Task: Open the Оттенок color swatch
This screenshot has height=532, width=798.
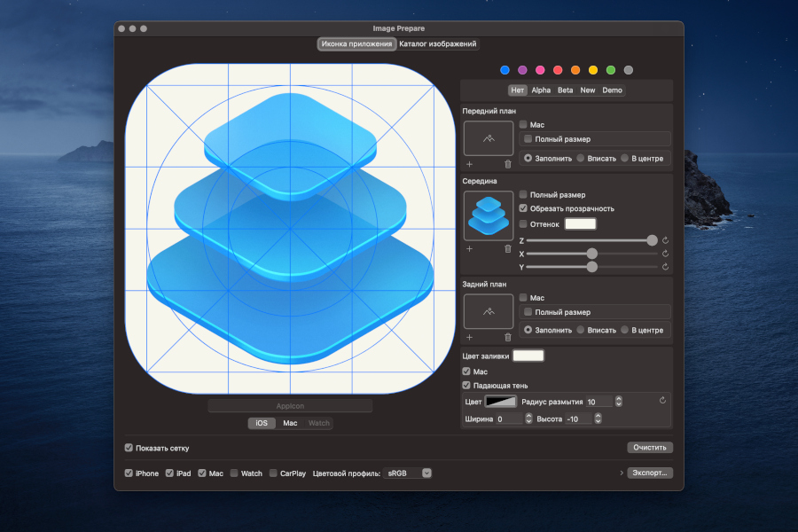Action: pyautogui.click(x=581, y=224)
